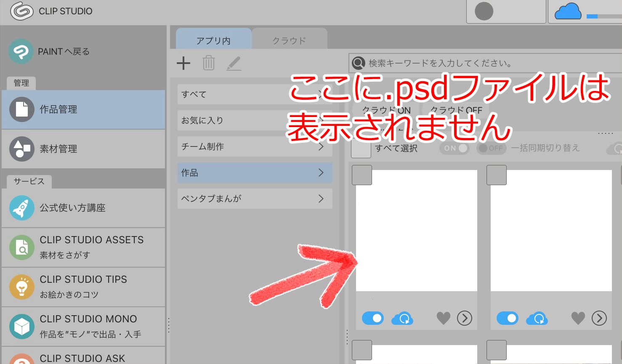
Task: Favorite the left work card with heart
Action: [x=444, y=318]
